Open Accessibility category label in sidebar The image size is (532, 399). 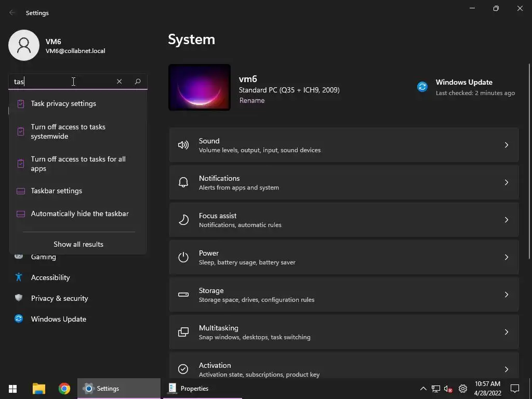pos(50,277)
